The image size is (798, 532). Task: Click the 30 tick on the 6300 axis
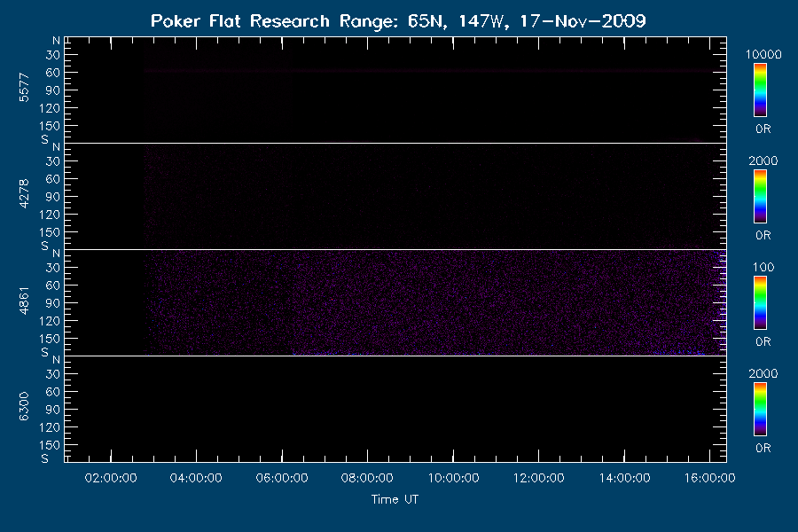point(52,374)
